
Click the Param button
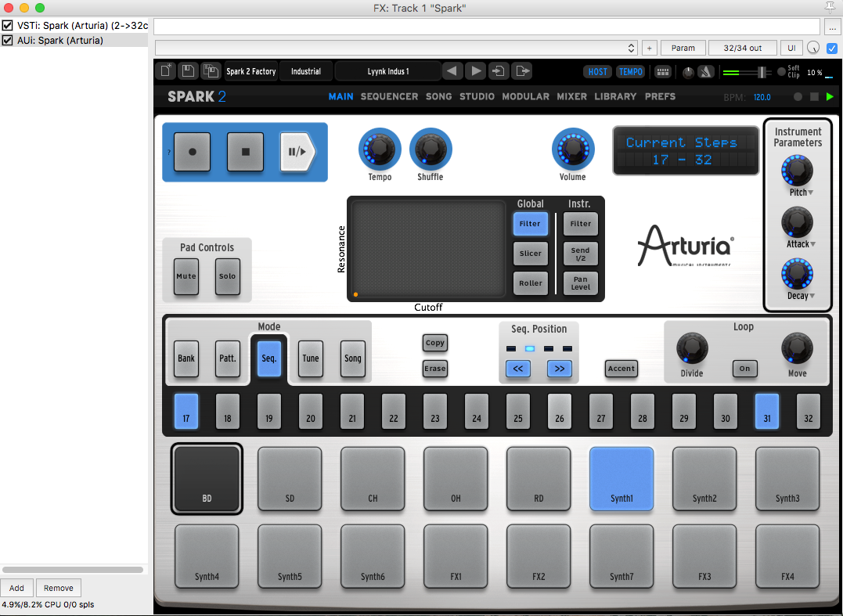pos(683,48)
